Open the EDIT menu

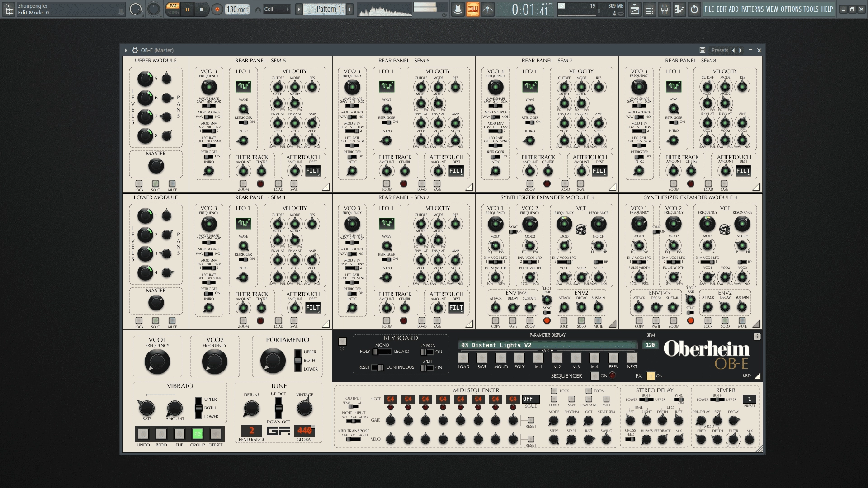(x=722, y=9)
